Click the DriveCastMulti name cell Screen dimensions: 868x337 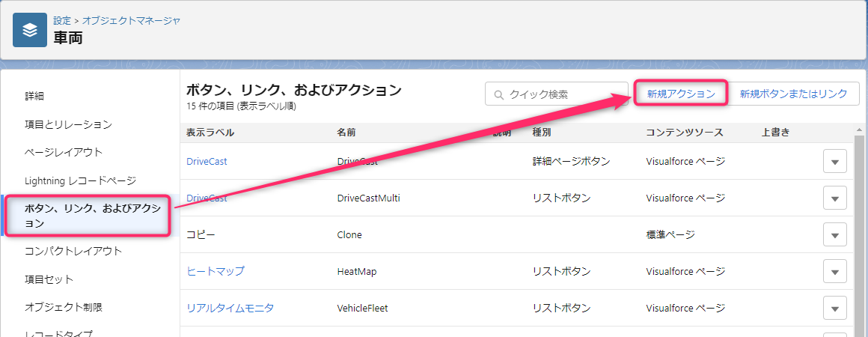coord(368,198)
